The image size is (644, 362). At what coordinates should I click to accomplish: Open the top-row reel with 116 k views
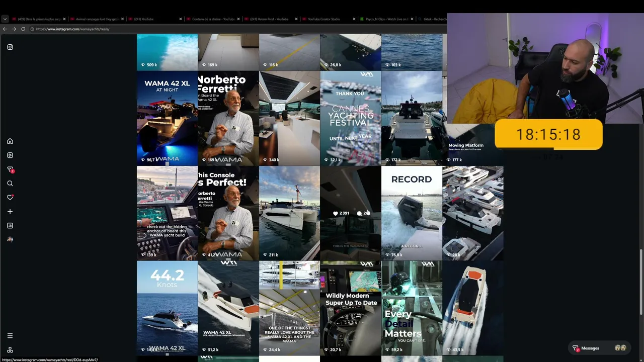(x=289, y=52)
